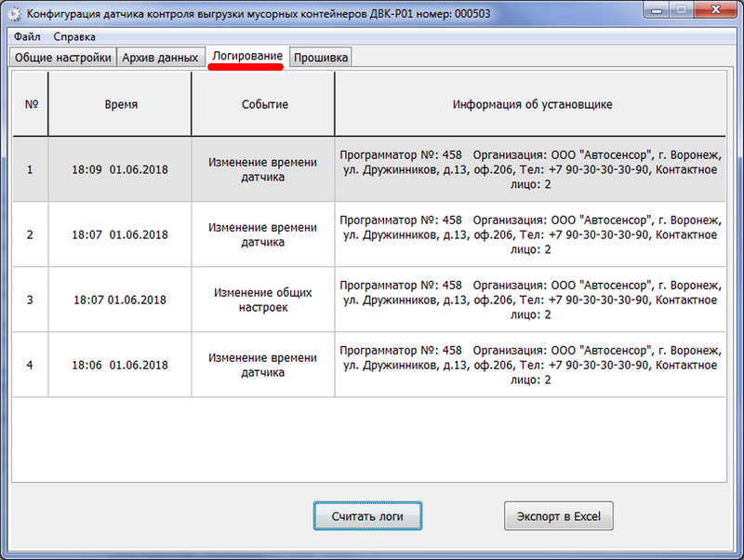
Task: Click the Время column header
Action: (120, 104)
